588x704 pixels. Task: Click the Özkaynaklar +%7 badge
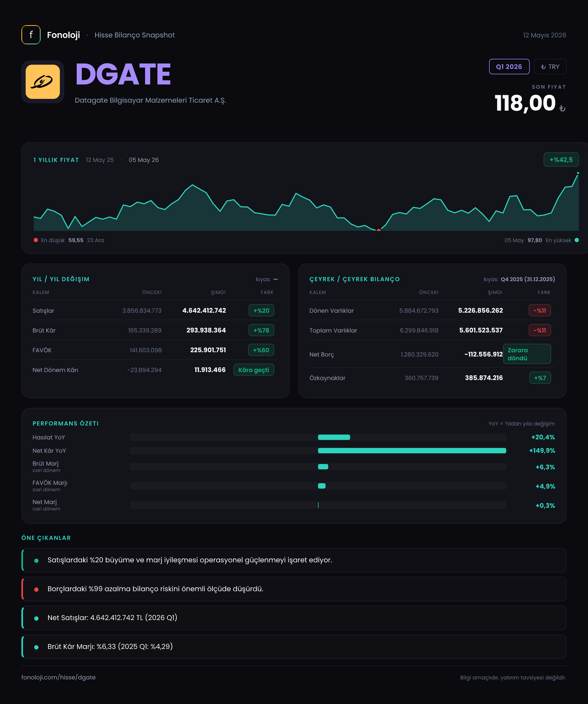[540, 378]
